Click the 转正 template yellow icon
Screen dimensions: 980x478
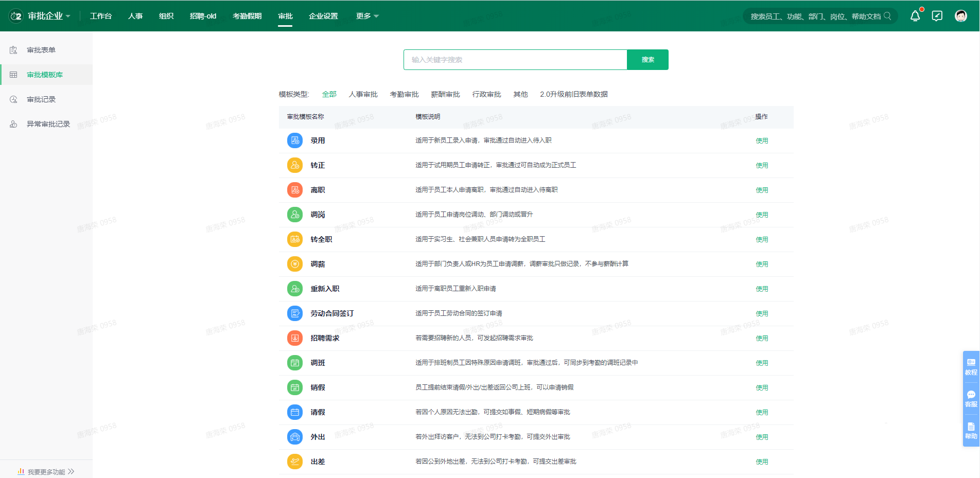click(295, 165)
